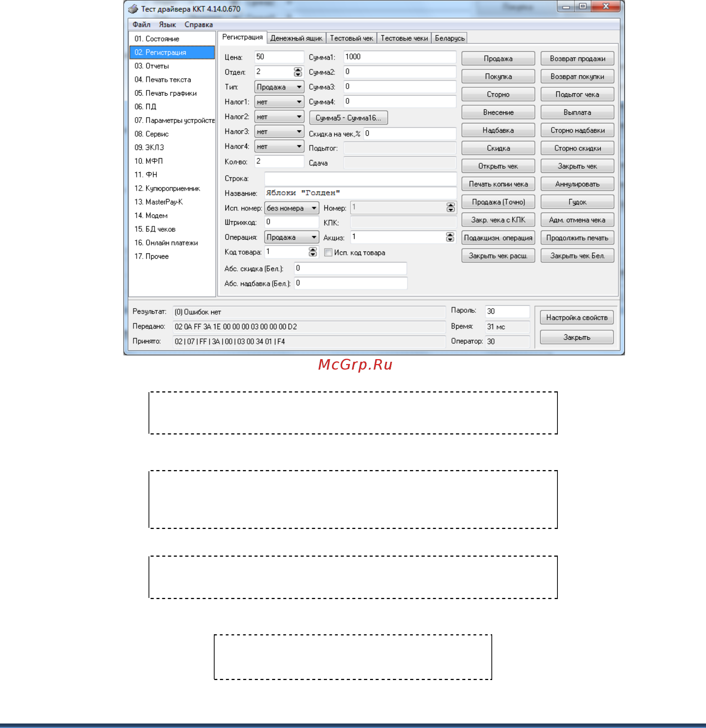Viewport: 706px width, 728px height.
Task: Open the 'Операция' dropdown
Action: 291,237
